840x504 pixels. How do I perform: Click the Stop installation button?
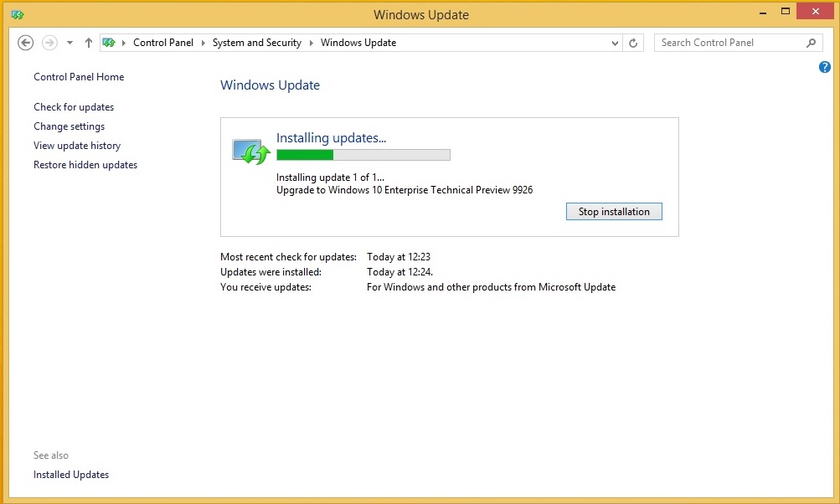click(614, 212)
